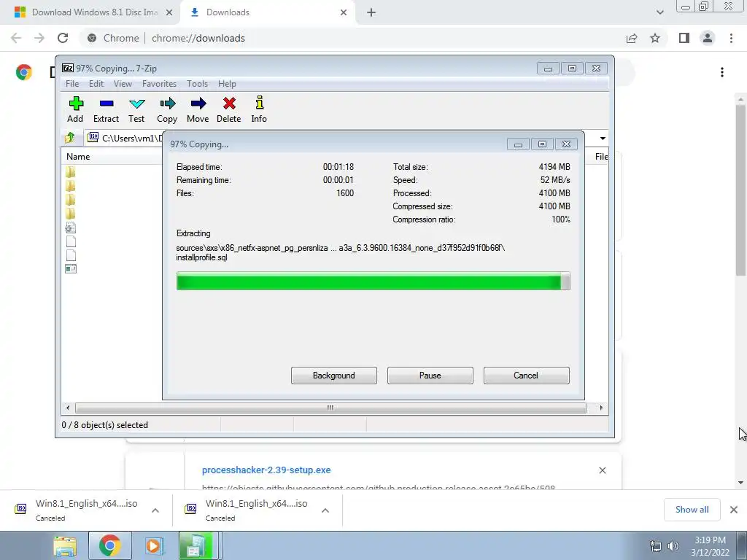Screen dimensions: 747x560
Task: Open a new Chrome tab
Action: (x=371, y=12)
